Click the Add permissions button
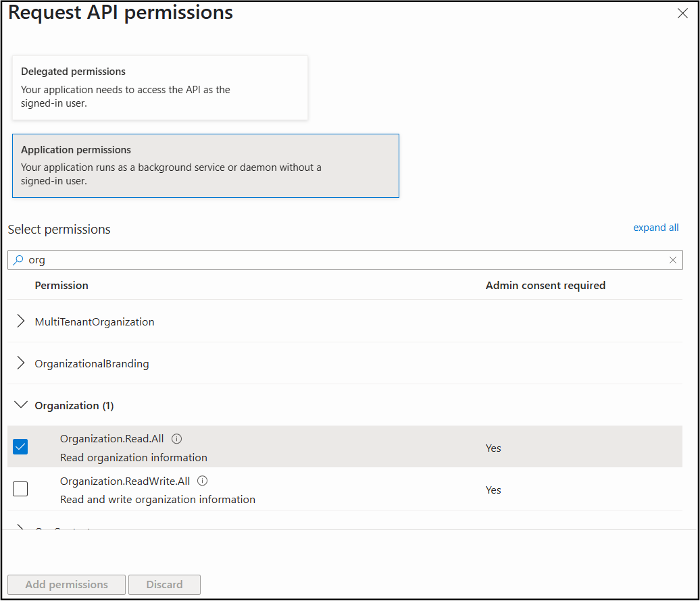The width and height of the screenshot is (700, 601). (66, 585)
